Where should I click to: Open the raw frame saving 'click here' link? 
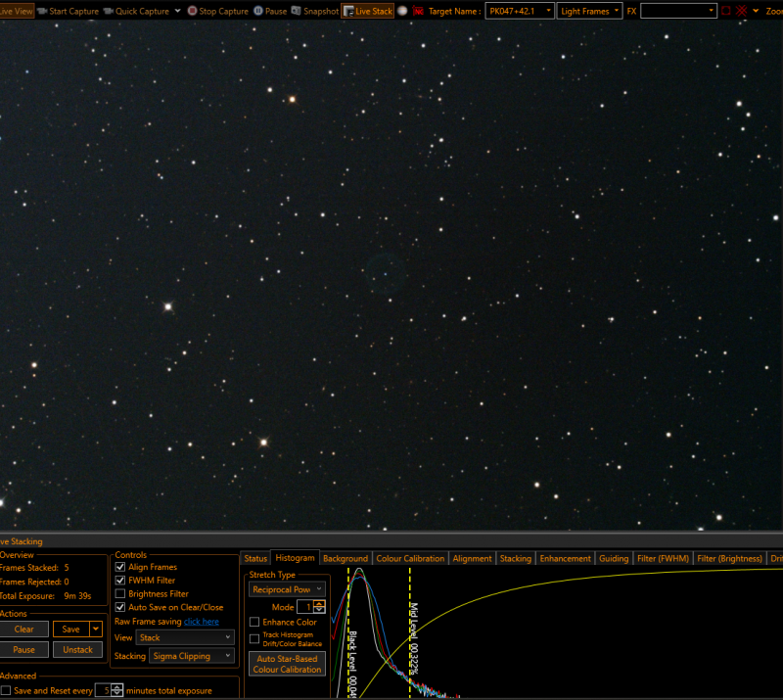coord(202,622)
